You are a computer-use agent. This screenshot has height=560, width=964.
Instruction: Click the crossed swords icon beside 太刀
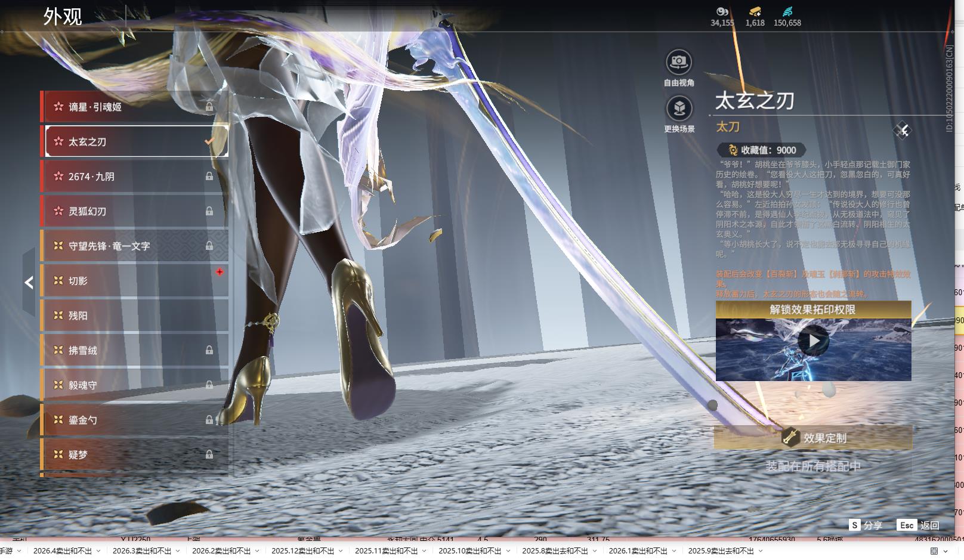click(903, 130)
